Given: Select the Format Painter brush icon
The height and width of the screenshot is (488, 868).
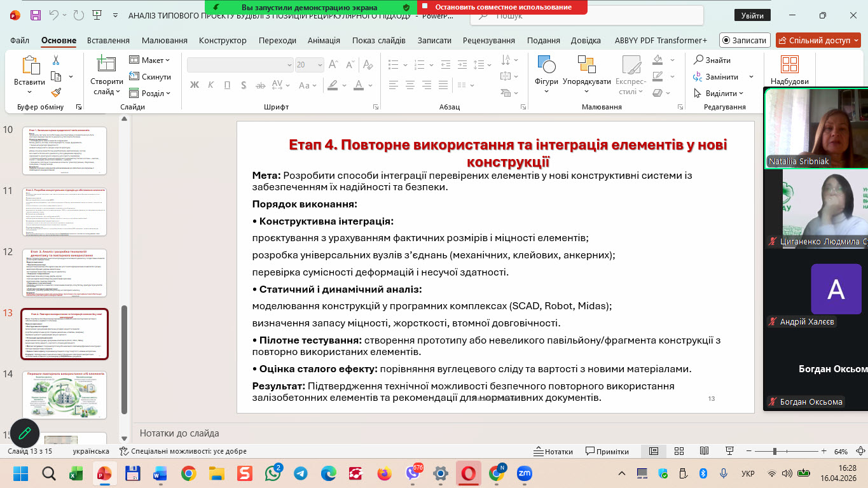Looking at the screenshot, I should pos(55,93).
